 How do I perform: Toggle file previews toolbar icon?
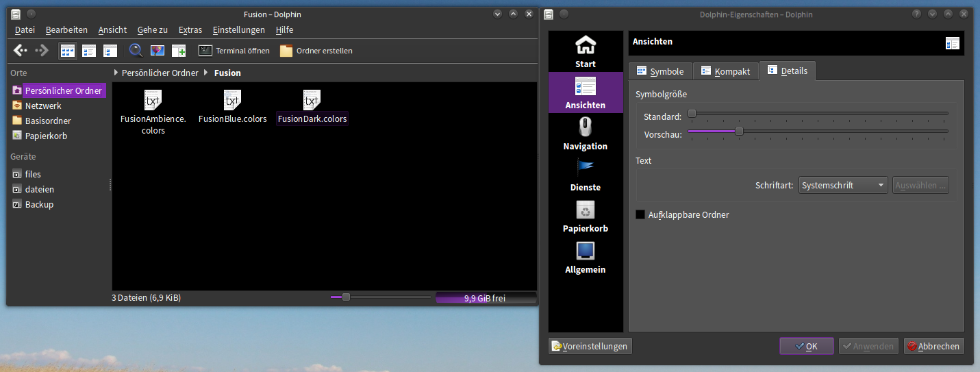point(157,50)
